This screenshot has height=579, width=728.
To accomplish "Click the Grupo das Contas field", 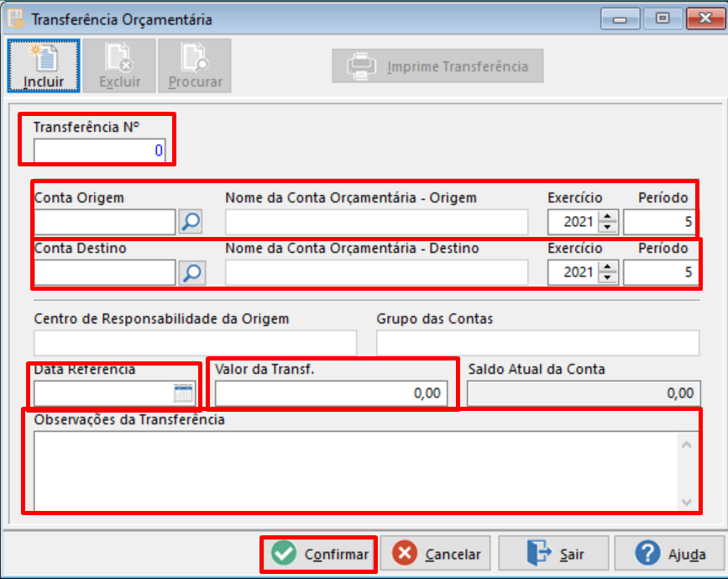I will point(537,343).
